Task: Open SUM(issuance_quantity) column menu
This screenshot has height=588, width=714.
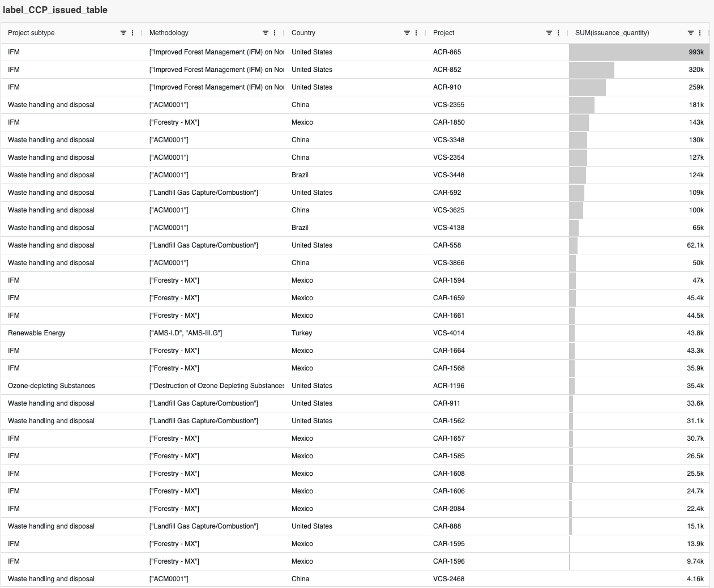Action: (x=700, y=33)
